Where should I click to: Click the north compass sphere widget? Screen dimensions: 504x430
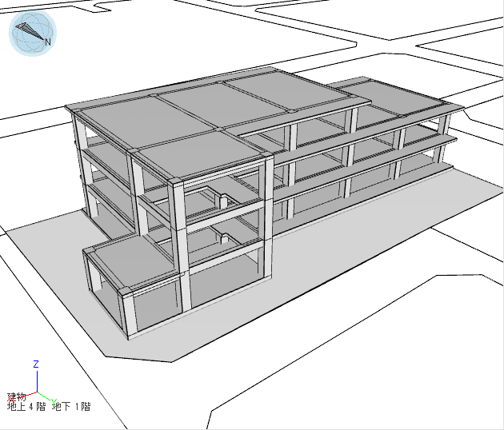pos(32,34)
